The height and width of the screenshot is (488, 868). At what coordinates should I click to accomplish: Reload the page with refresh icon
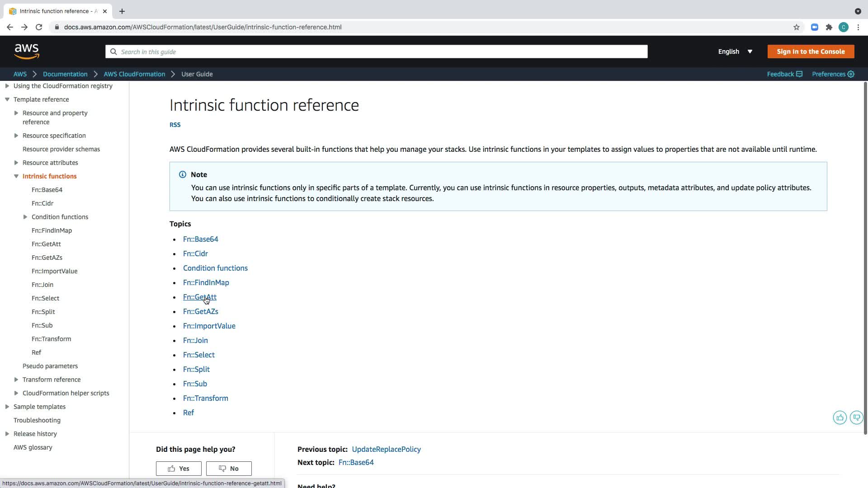39,27
